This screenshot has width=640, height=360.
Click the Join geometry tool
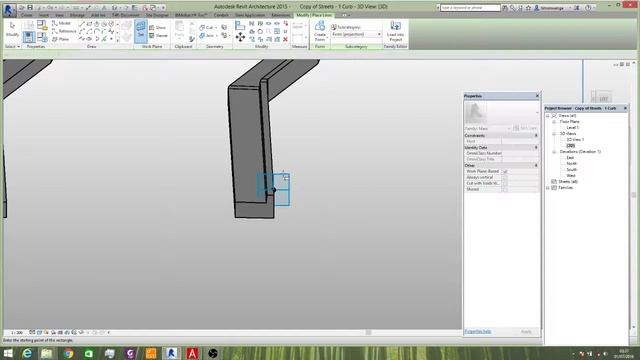tap(207, 36)
